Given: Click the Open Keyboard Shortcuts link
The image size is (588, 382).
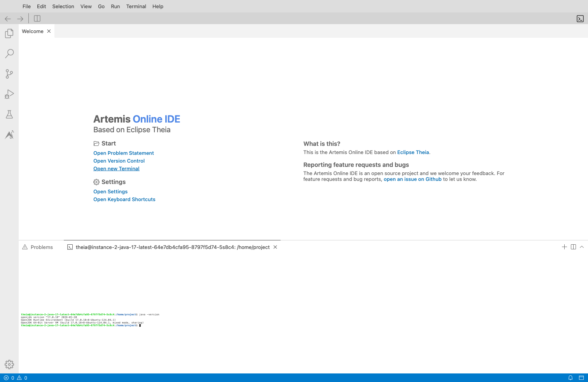Looking at the screenshot, I should [124, 199].
